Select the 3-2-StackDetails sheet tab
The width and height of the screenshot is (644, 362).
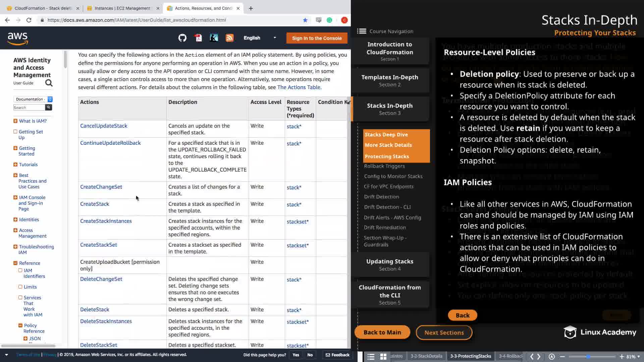pyautogui.click(x=426, y=356)
